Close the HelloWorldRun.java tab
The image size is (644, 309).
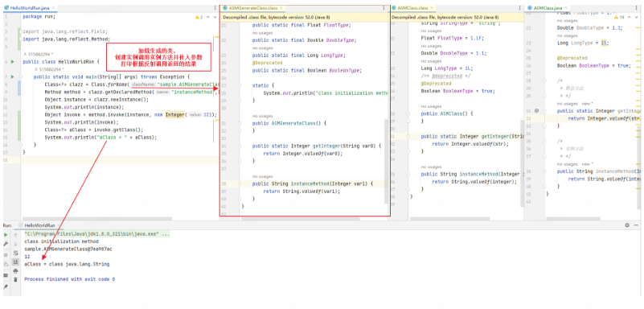[53, 8]
